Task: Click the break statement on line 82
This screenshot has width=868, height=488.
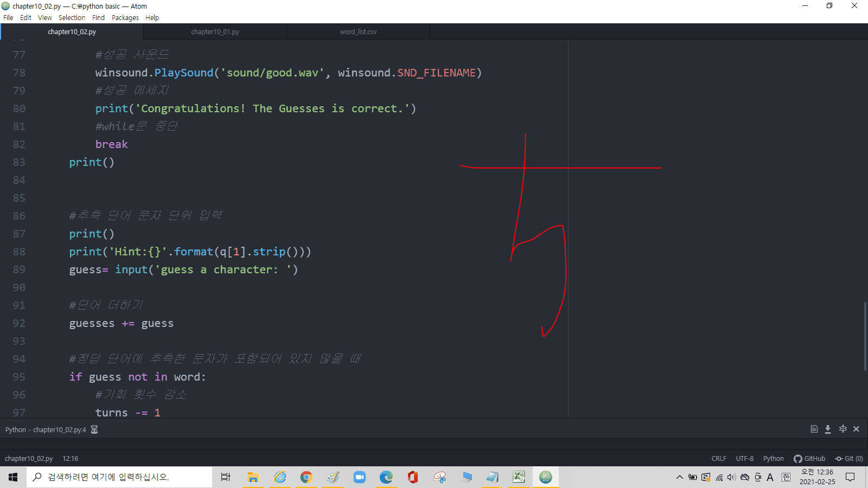Action: point(112,144)
